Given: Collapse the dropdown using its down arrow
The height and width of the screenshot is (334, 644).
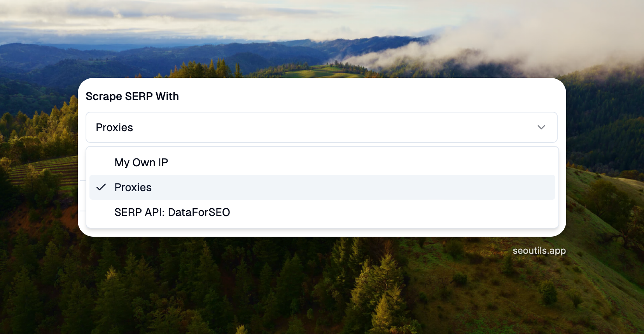Looking at the screenshot, I should point(541,127).
